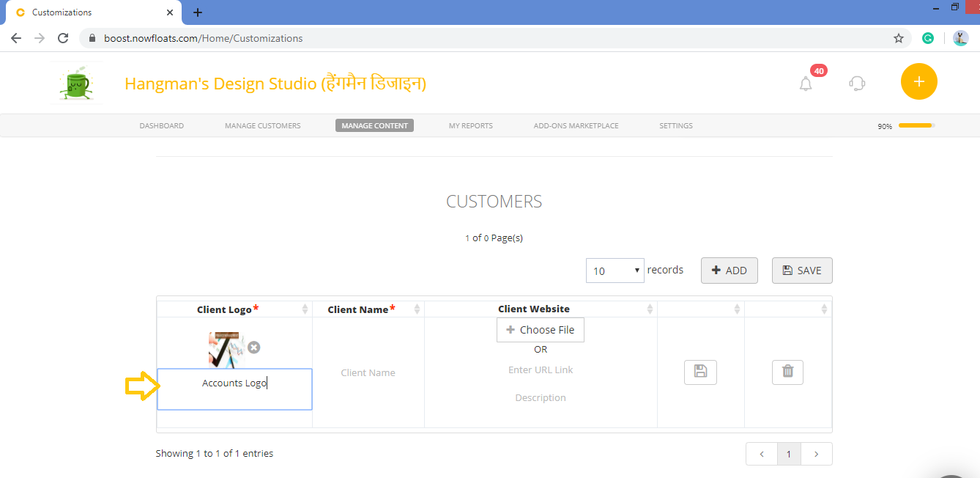This screenshot has height=478, width=980.
Task: Open the records per page dropdown
Action: [615, 271]
